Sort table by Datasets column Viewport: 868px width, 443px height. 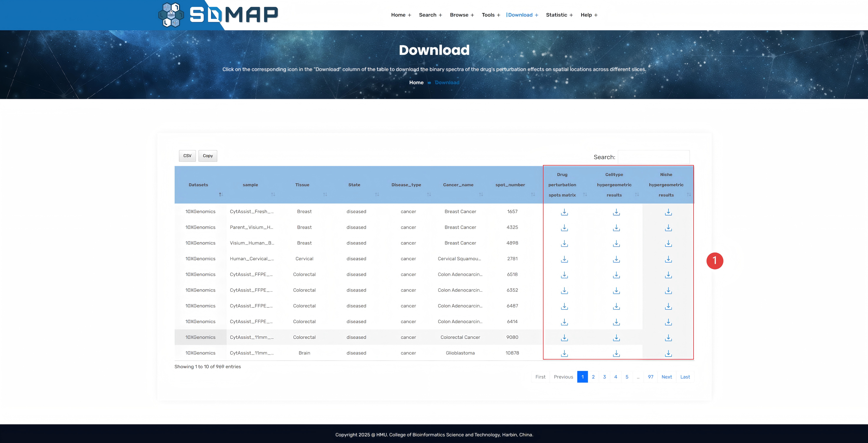(198, 185)
